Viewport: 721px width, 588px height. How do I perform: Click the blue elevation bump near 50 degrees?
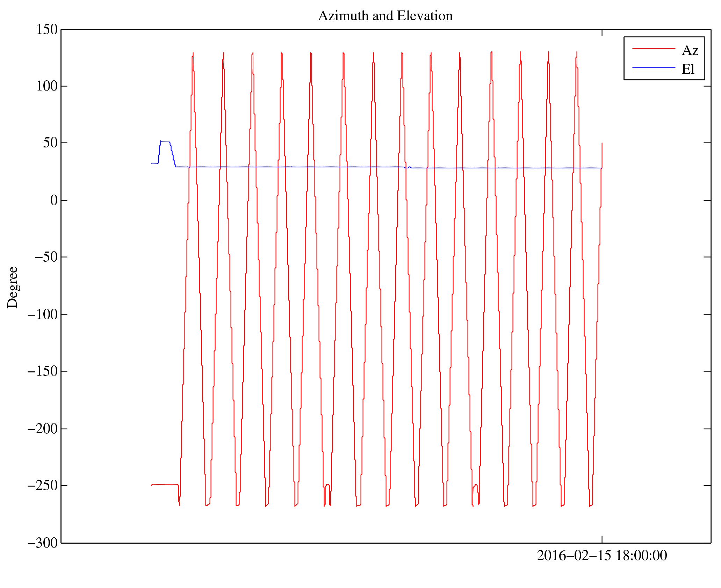(x=165, y=142)
